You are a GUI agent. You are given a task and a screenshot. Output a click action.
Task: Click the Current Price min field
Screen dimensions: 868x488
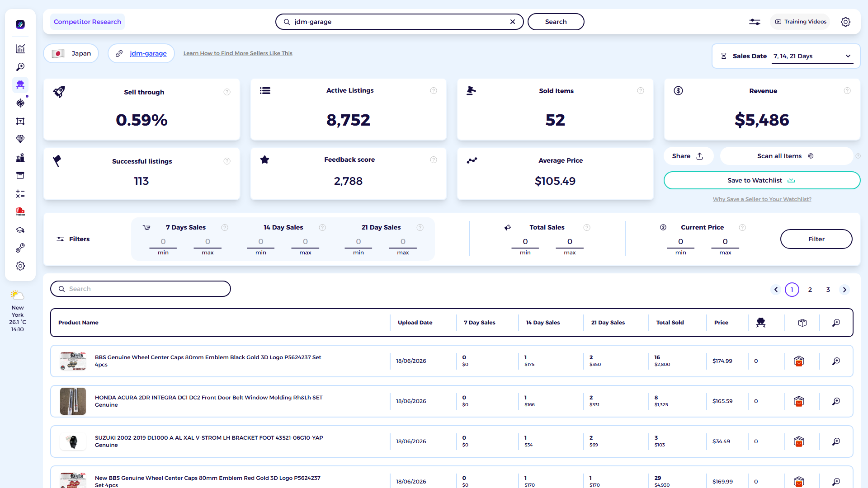680,242
